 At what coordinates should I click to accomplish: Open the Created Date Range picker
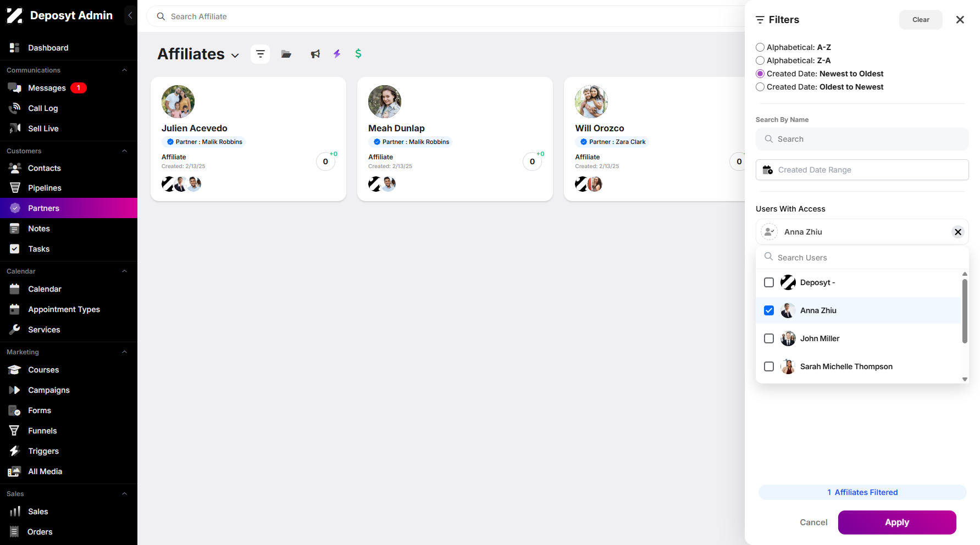coord(862,170)
